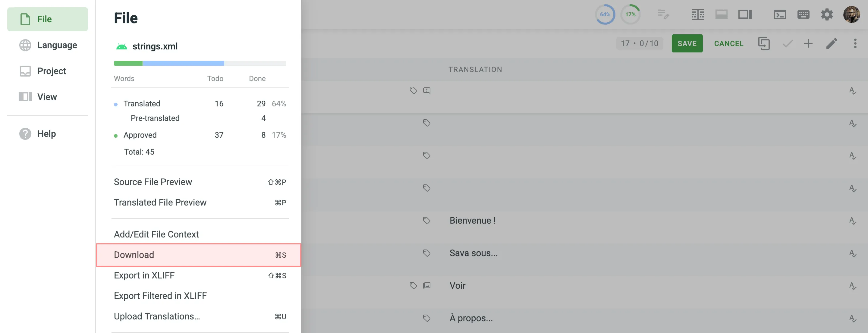Image resolution: width=868 pixels, height=333 pixels.
Task: Click the comfortable list view layout icon
Action: click(x=721, y=14)
